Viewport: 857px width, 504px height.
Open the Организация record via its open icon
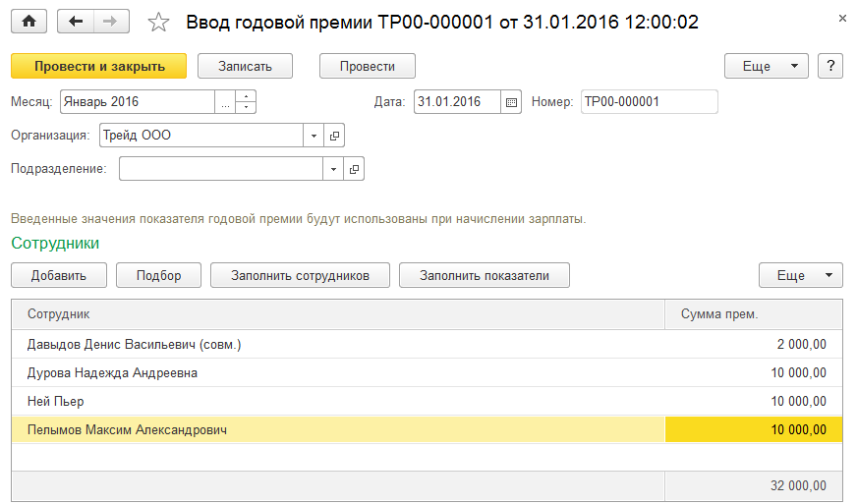[x=334, y=136]
